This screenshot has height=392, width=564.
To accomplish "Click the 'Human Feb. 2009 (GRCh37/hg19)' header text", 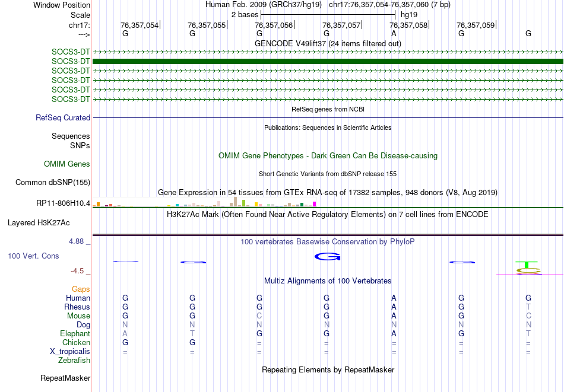I will [x=264, y=5].
